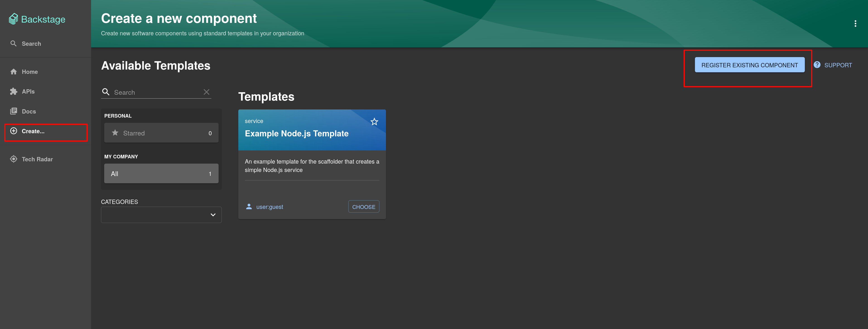Go to Home in sidebar
Image resolution: width=868 pixels, height=329 pixels.
click(x=29, y=72)
